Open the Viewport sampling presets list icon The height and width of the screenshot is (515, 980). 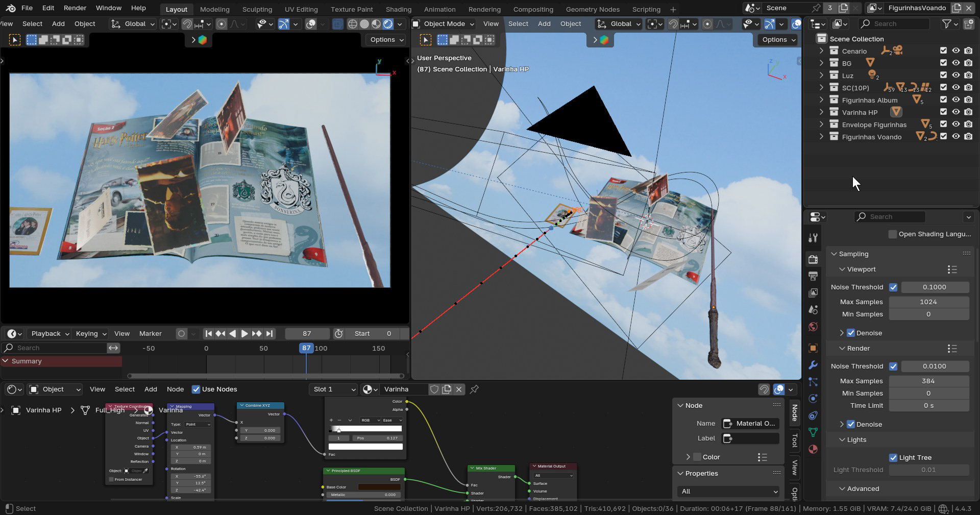coord(952,269)
